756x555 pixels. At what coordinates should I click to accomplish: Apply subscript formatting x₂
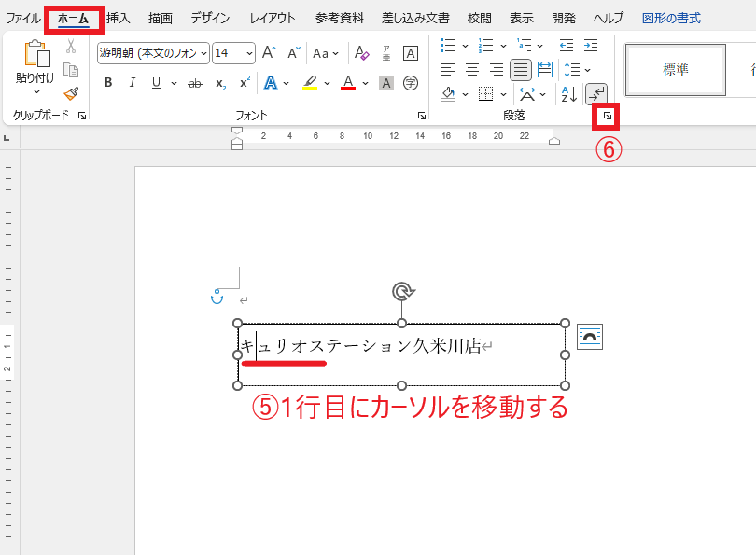220,84
